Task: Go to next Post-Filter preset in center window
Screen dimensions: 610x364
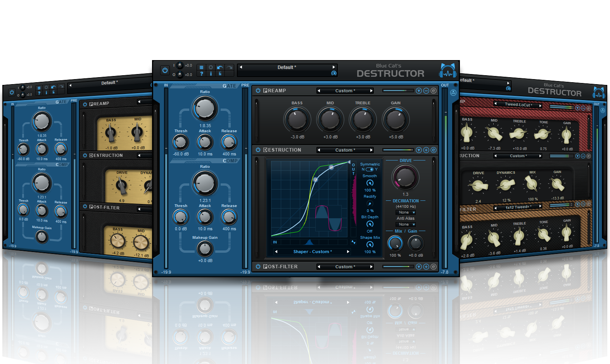Action: tap(371, 267)
